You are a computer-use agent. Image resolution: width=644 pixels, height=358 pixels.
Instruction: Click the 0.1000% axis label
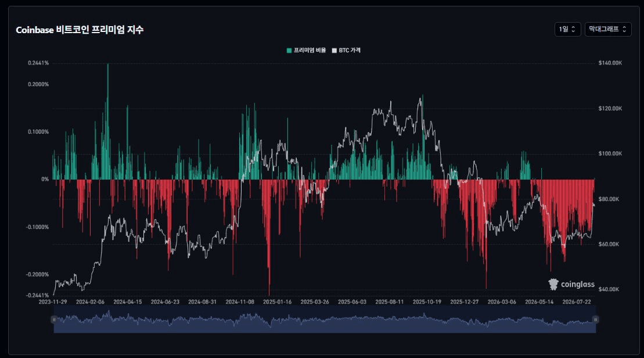click(38, 132)
